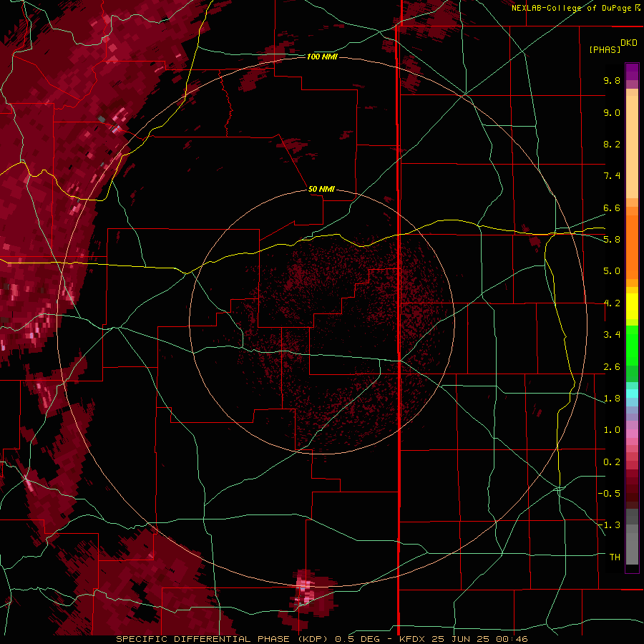This screenshot has height=644, width=644.
Task: Click the 1.0 scale label
Action: pos(612,430)
